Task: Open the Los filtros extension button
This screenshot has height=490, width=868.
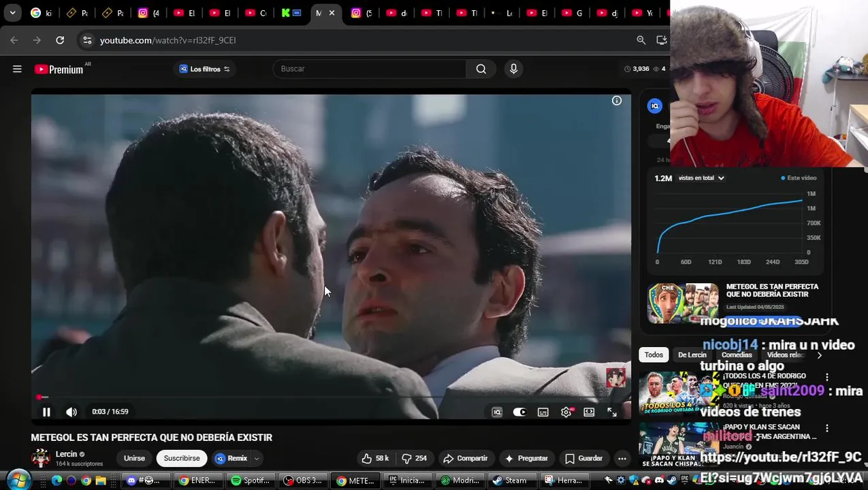Action: click(x=204, y=69)
